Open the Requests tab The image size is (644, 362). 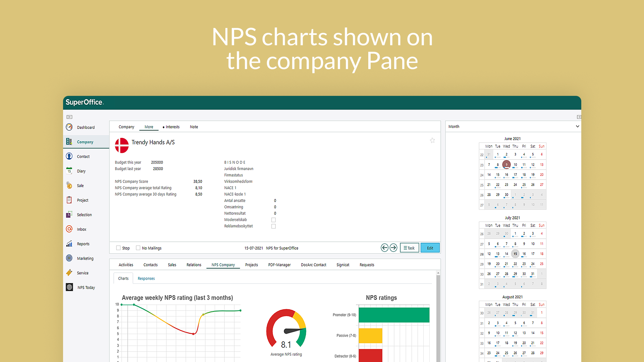point(367,265)
